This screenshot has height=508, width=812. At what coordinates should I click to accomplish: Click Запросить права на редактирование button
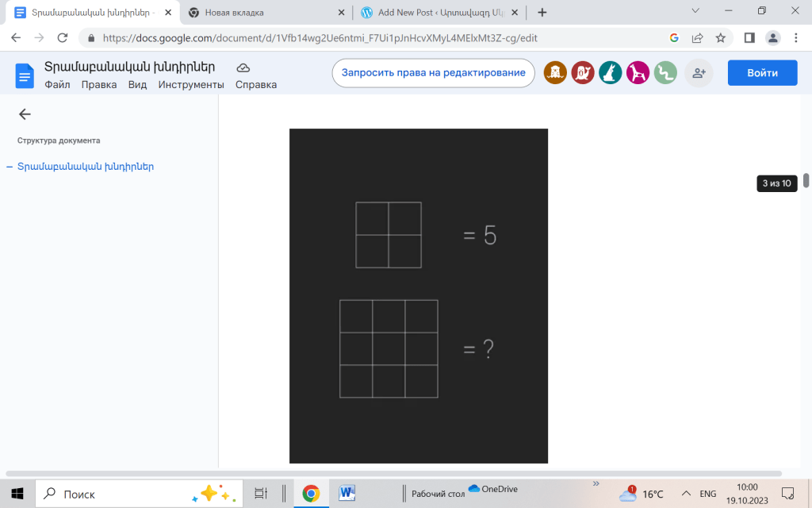433,72
